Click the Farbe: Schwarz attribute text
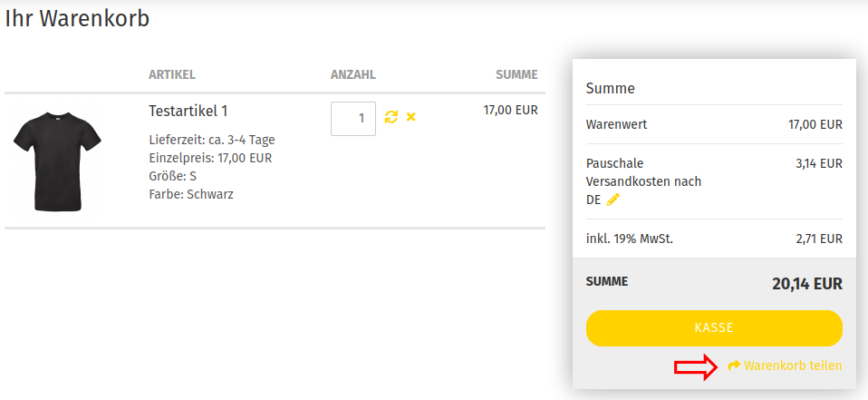 coord(191,194)
